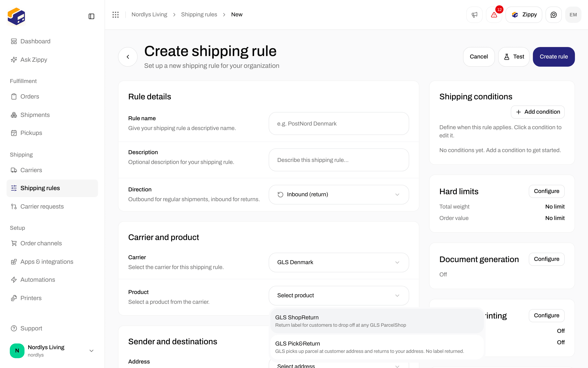Image resolution: width=588 pixels, height=368 pixels.
Task: Cancel rule creation
Action: [479, 57]
